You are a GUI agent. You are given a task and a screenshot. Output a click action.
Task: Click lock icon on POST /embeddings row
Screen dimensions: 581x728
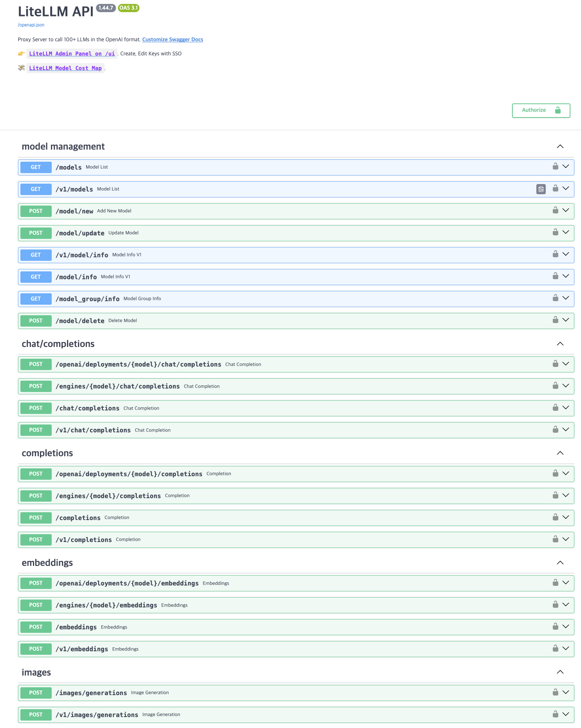click(x=555, y=627)
